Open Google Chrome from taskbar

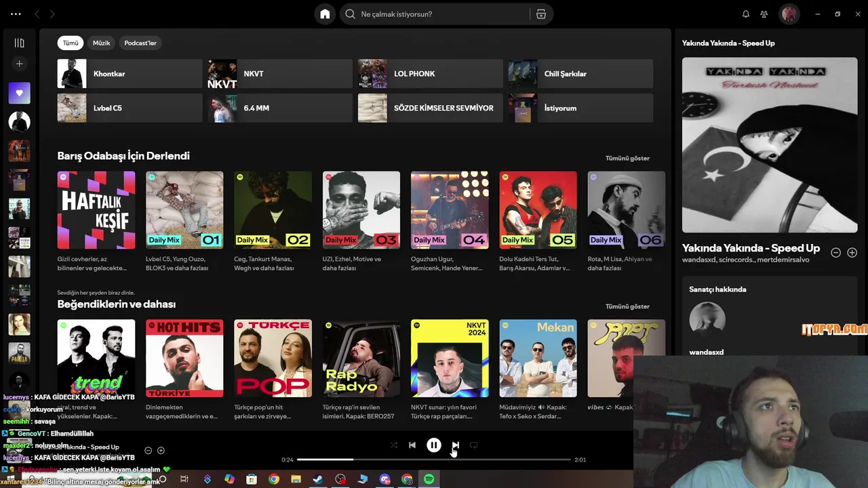(x=273, y=479)
